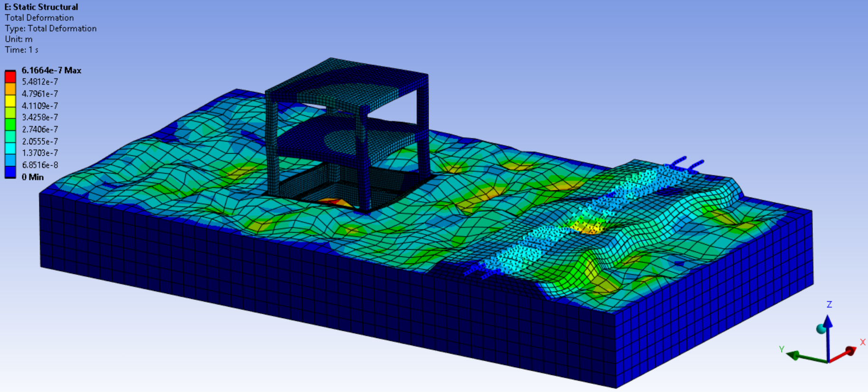The width and height of the screenshot is (868, 392).
Task: Click the top roof slab of the frame structure
Action: pyautogui.click(x=347, y=84)
